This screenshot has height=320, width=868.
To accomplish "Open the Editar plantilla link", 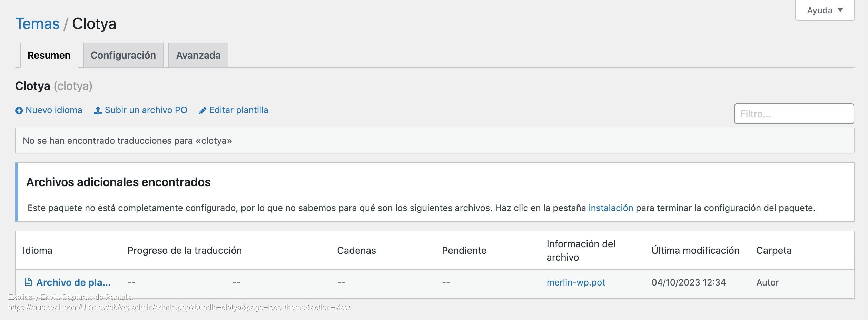I will 239,110.
